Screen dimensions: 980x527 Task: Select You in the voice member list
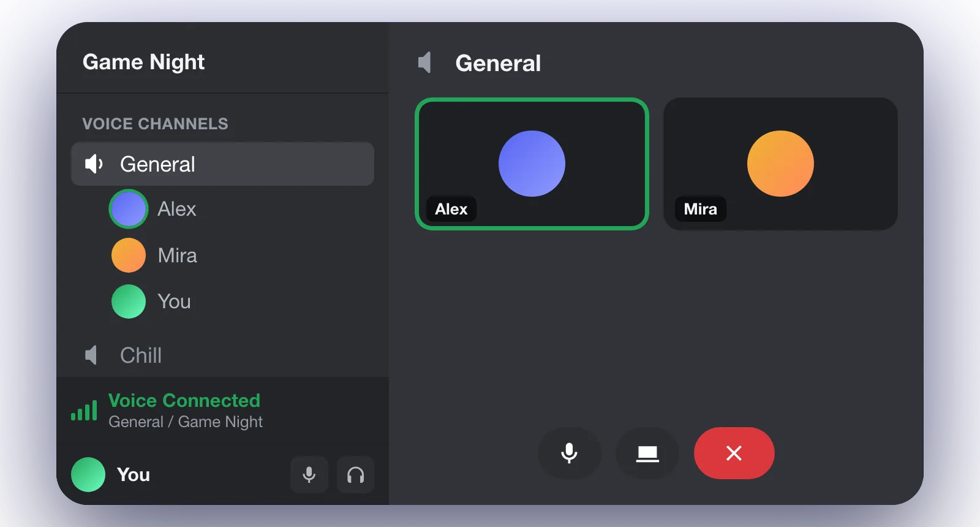[x=174, y=301]
